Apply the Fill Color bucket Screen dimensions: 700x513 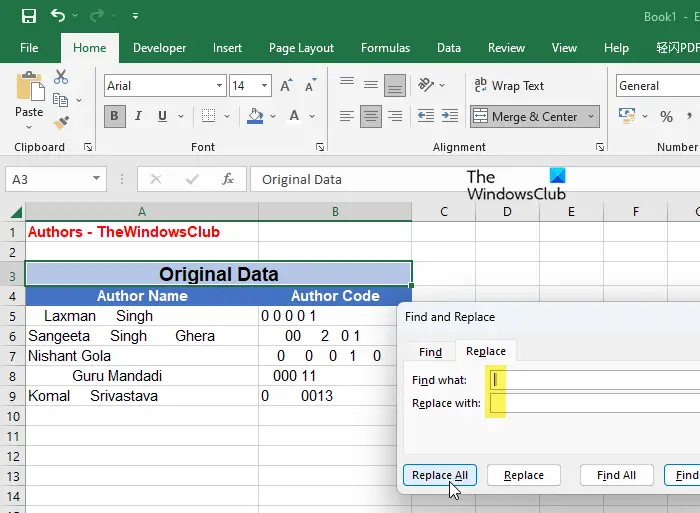pos(255,116)
